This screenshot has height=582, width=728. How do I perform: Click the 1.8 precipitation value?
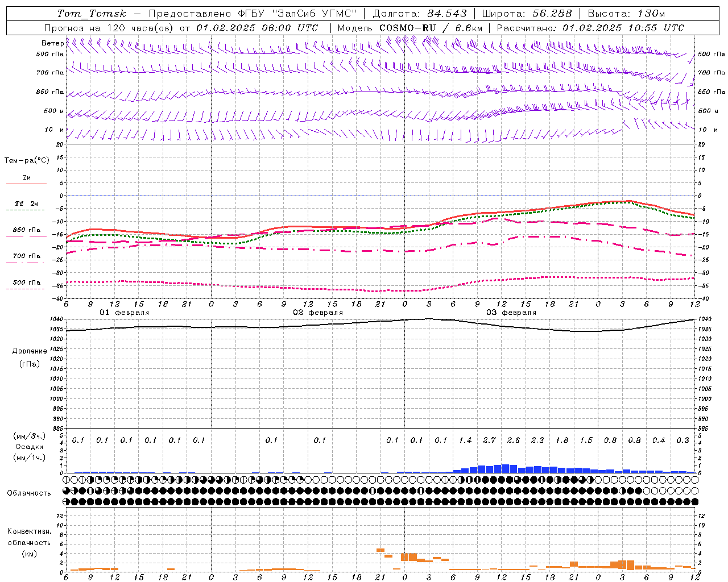click(x=562, y=440)
